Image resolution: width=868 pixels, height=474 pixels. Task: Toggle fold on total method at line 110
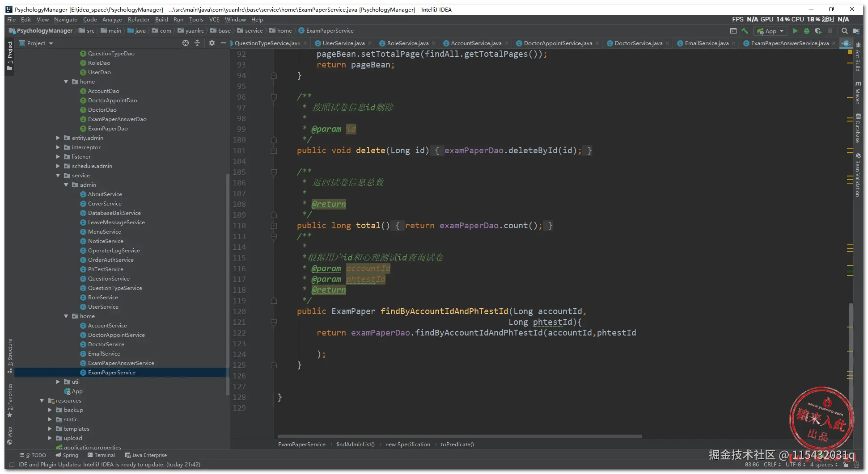coord(274,226)
